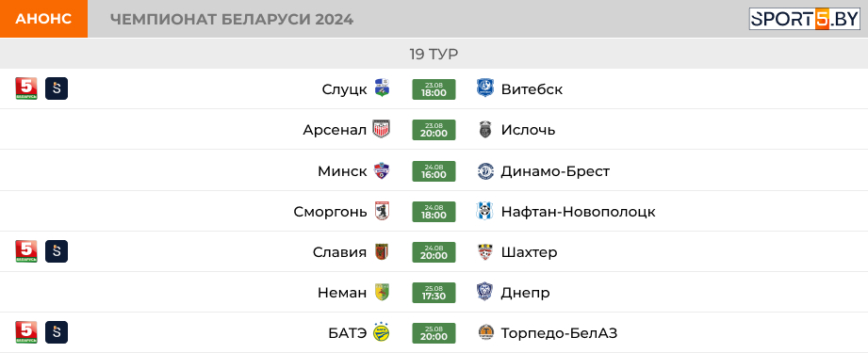Click the Ислочь club crest
Image resolution: width=868 pixels, height=353 pixels.
click(485, 130)
